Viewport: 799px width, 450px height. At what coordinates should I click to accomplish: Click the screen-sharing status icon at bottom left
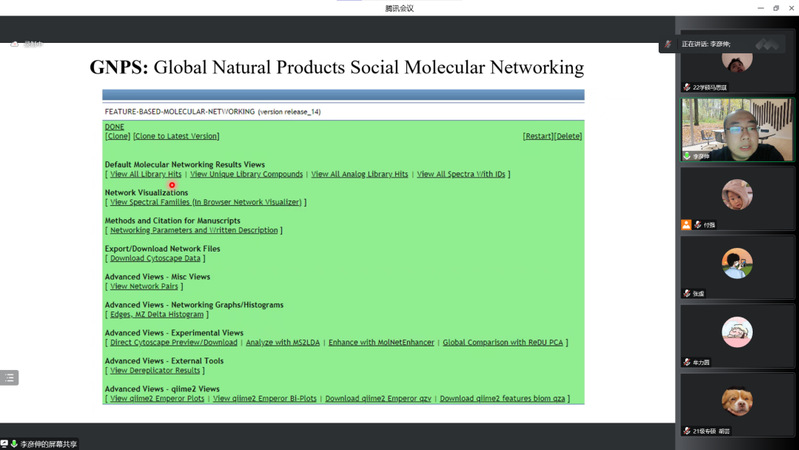click(x=6, y=443)
